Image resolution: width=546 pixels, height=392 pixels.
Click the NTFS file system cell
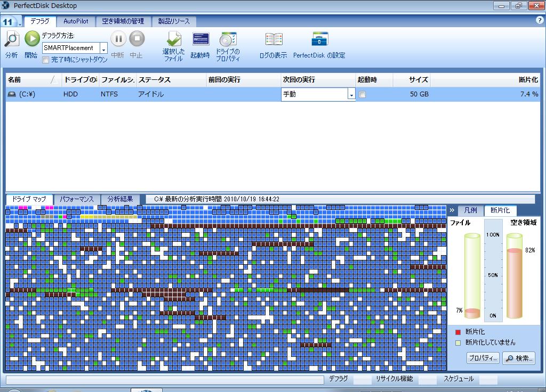tap(109, 94)
